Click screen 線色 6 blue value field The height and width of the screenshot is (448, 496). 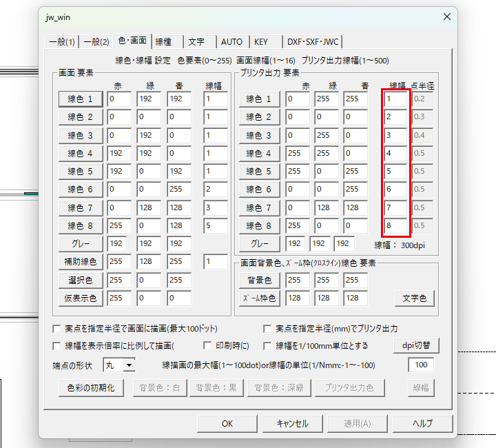[179, 190]
